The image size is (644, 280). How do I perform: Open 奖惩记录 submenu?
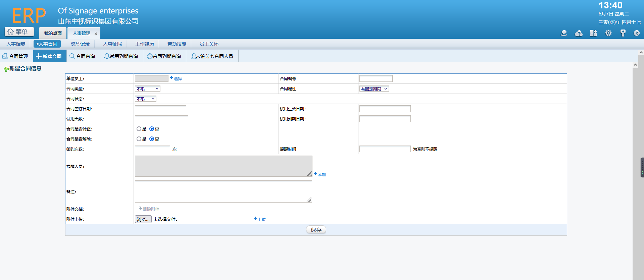[x=80, y=44]
